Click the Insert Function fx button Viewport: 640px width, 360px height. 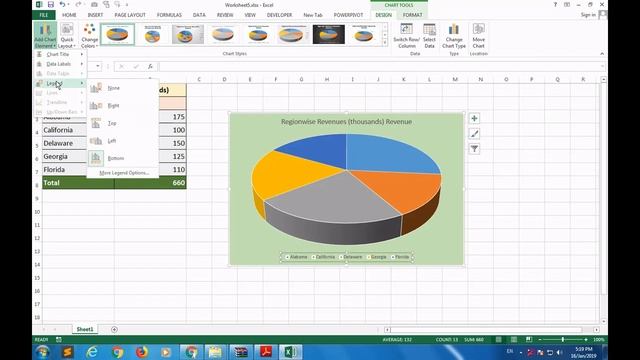[150, 66]
